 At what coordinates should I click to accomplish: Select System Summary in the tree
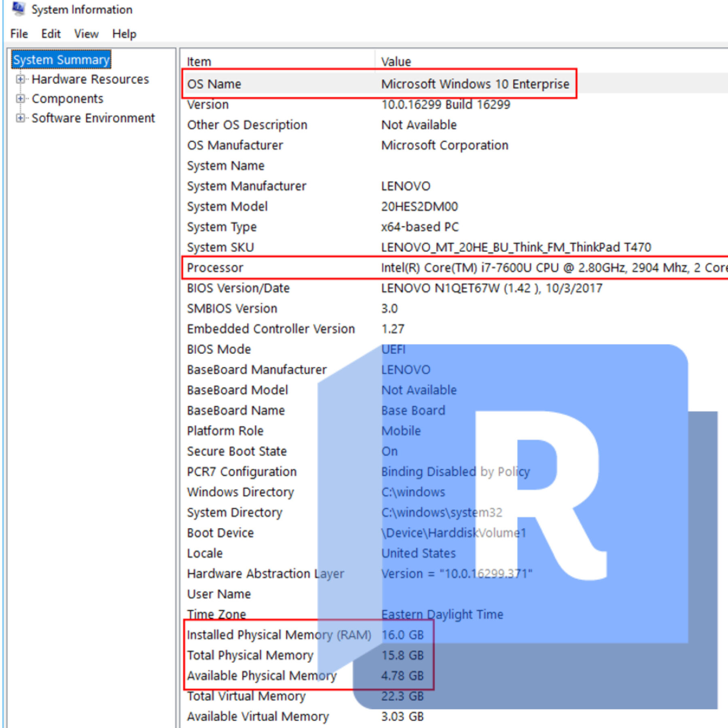click(61, 60)
